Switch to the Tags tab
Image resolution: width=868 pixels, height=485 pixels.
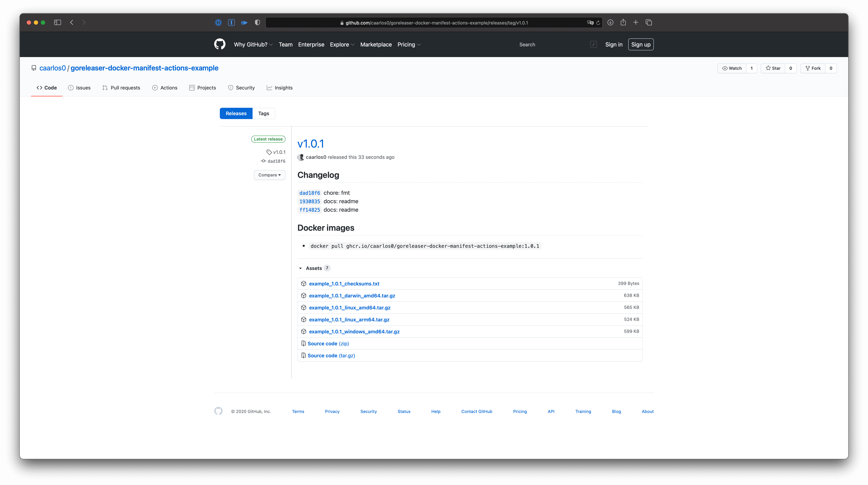point(263,113)
